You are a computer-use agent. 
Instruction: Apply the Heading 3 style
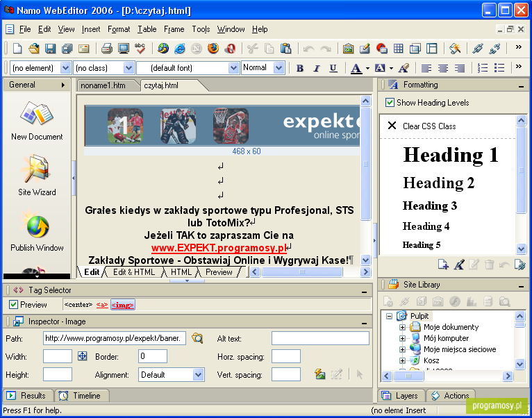pos(430,206)
